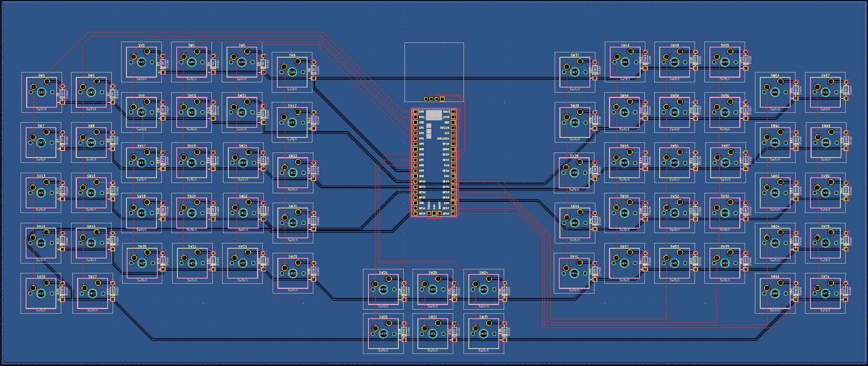Select the SW36 thumb switch footprint
The image size is (868, 366).
pos(484,333)
